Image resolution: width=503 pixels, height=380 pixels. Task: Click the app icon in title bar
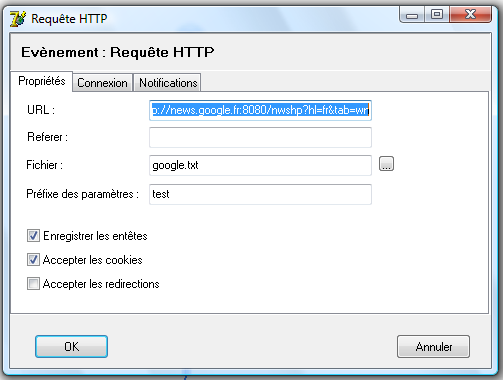18,19
